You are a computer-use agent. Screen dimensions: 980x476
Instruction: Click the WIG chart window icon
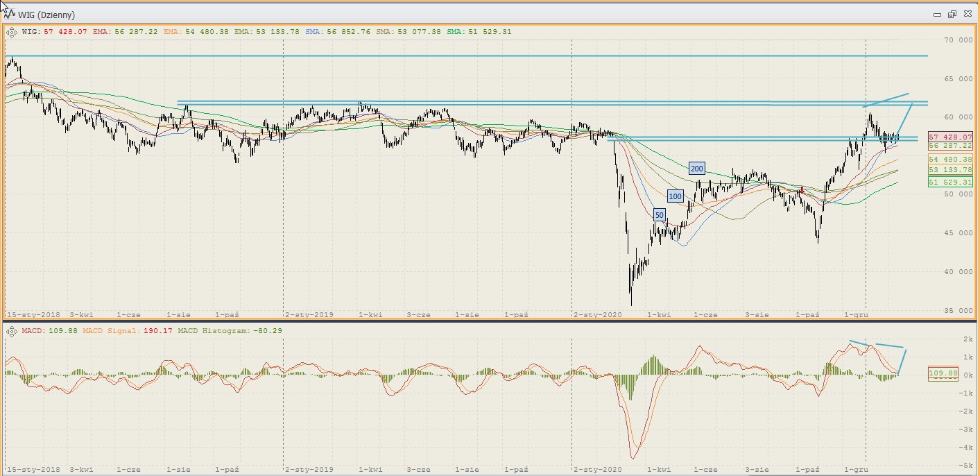[10, 15]
